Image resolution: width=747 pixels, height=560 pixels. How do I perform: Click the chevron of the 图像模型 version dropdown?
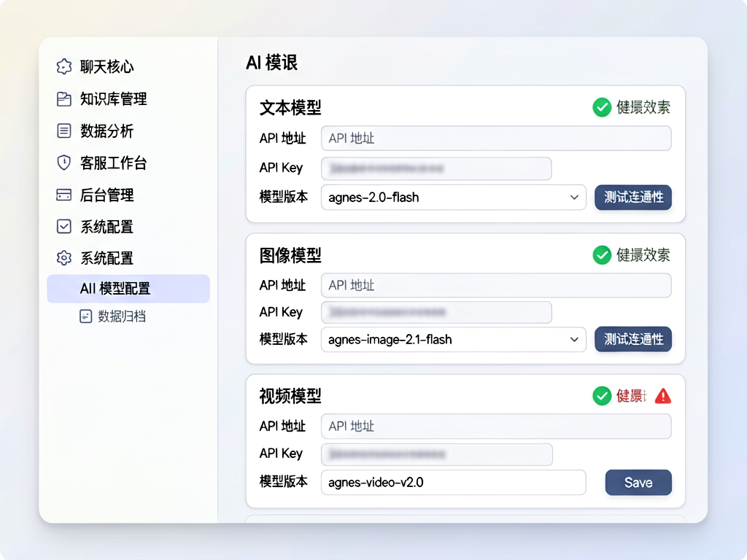click(x=575, y=340)
